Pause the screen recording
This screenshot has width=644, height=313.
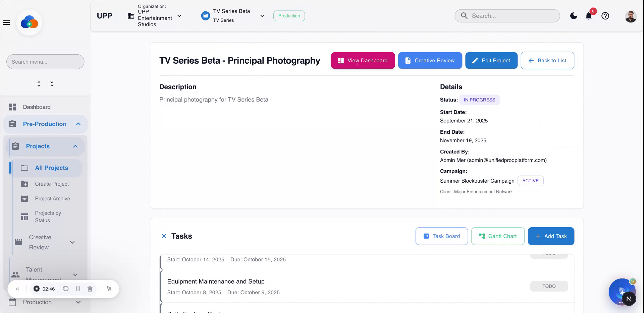tap(78, 289)
